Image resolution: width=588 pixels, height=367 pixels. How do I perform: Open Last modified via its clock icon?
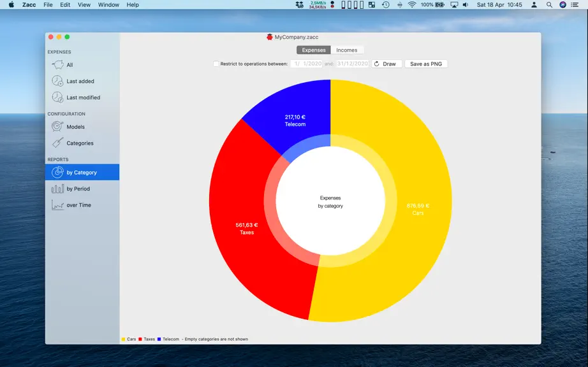tap(57, 97)
